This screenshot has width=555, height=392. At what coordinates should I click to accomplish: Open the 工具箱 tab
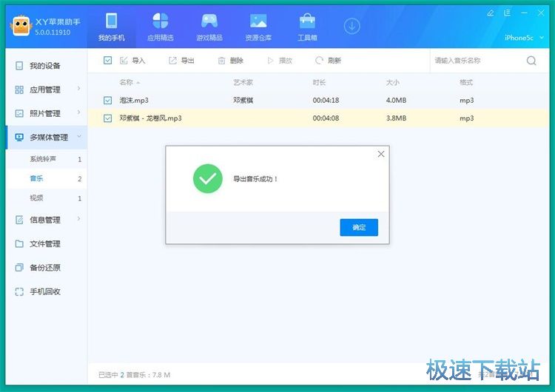click(x=307, y=27)
